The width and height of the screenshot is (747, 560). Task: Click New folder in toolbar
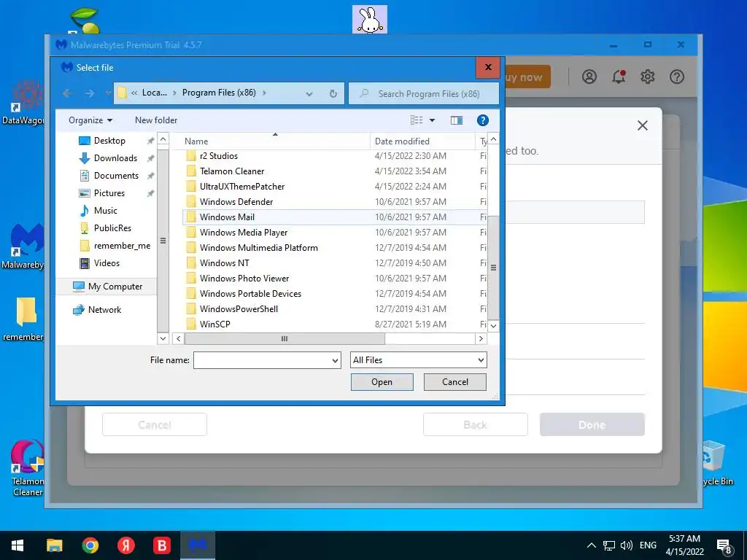click(x=156, y=120)
